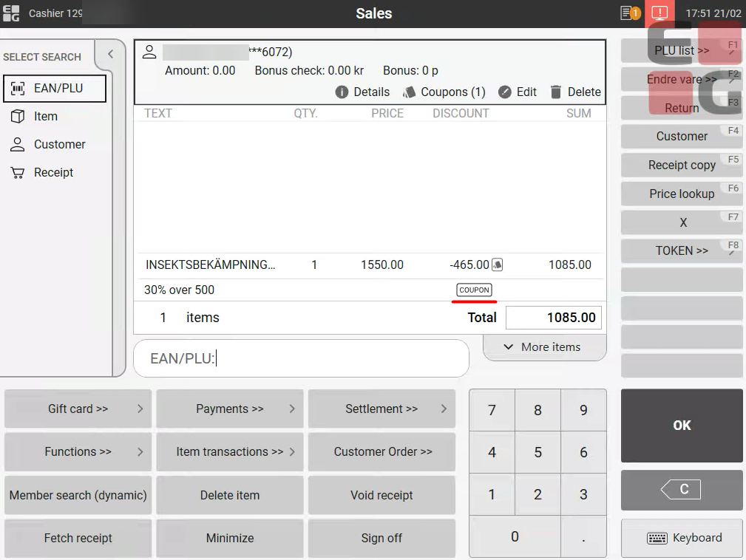Open customer Details info icon
Image resolution: width=746 pixels, height=560 pixels.
tap(342, 92)
